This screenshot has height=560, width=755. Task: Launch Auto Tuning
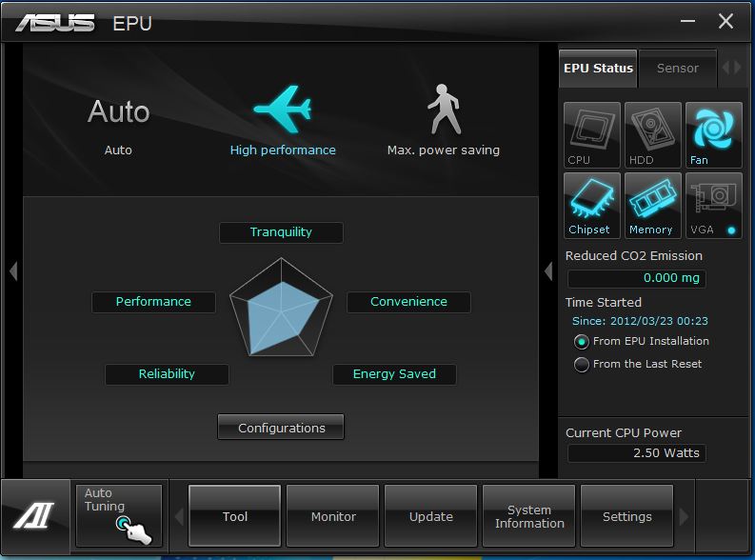click(x=118, y=515)
